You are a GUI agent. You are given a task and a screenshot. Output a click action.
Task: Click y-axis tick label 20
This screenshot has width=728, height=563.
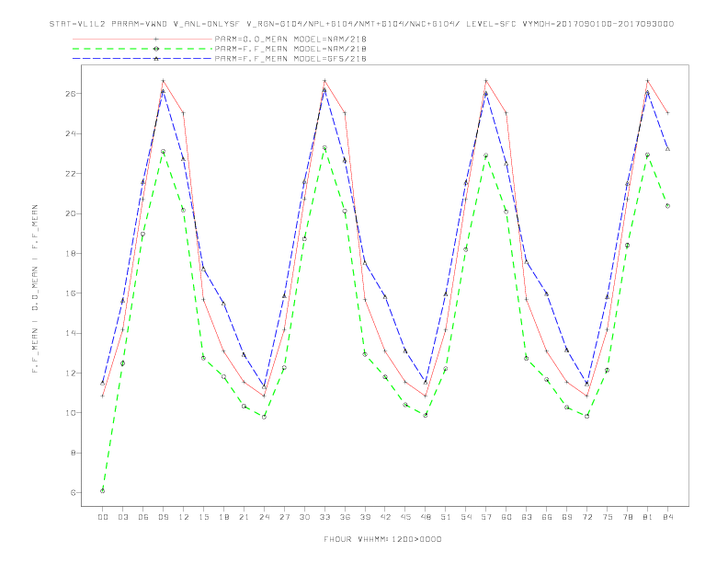pos(71,213)
